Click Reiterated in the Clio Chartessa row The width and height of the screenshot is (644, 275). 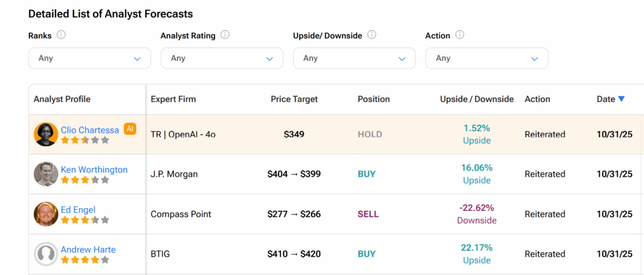(545, 135)
